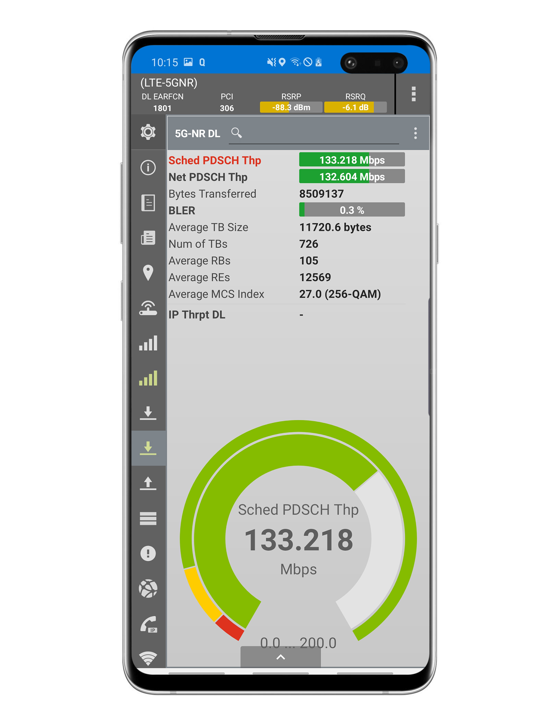Select the upload arrow sidebar icon
Screen dimensions: 560x728
point(148,483)
